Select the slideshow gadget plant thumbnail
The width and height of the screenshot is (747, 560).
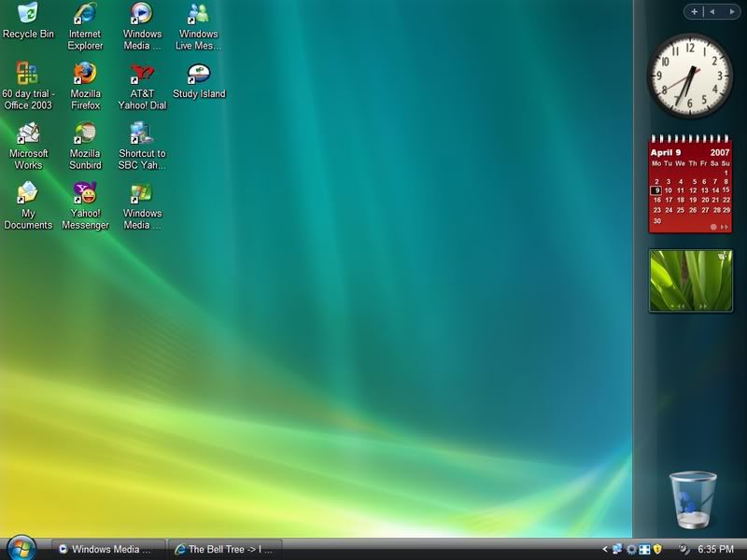pyautogui.click(x=691, y=279)
